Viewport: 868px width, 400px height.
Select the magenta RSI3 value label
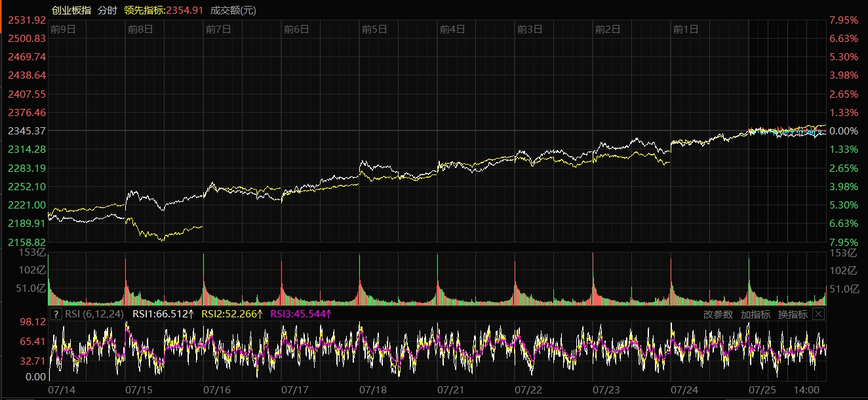[301, 314]
